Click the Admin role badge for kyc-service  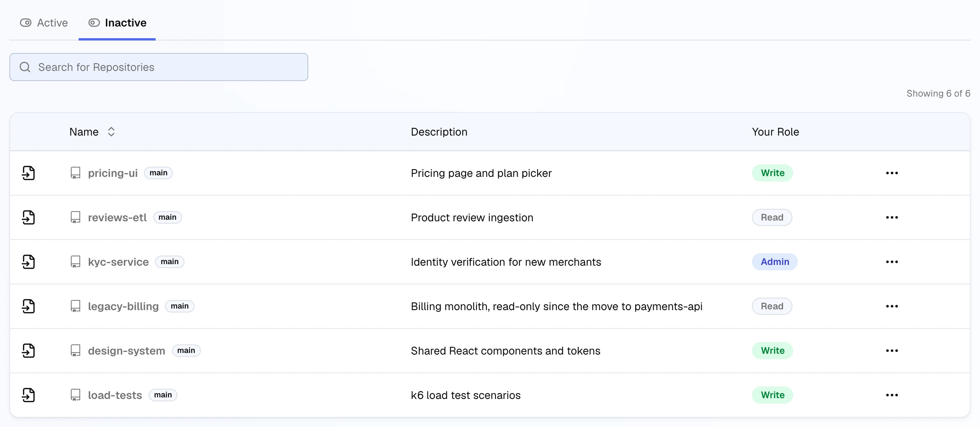[775, 262]
